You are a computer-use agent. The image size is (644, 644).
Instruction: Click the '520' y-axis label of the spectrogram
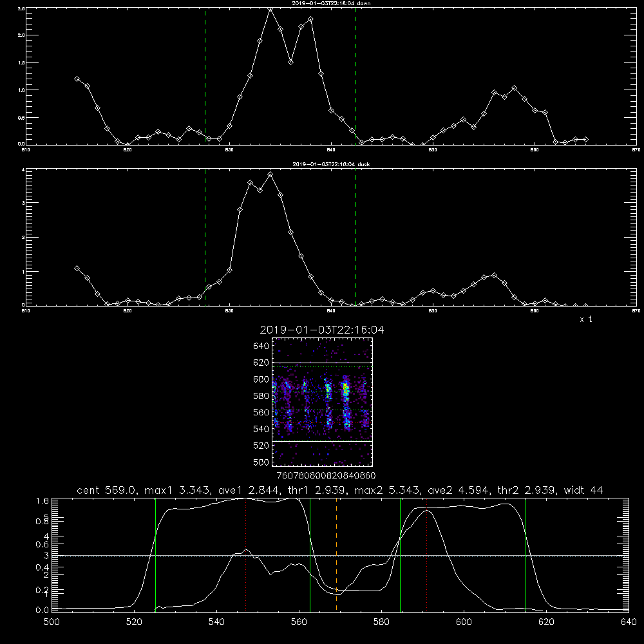pos(261,446)
